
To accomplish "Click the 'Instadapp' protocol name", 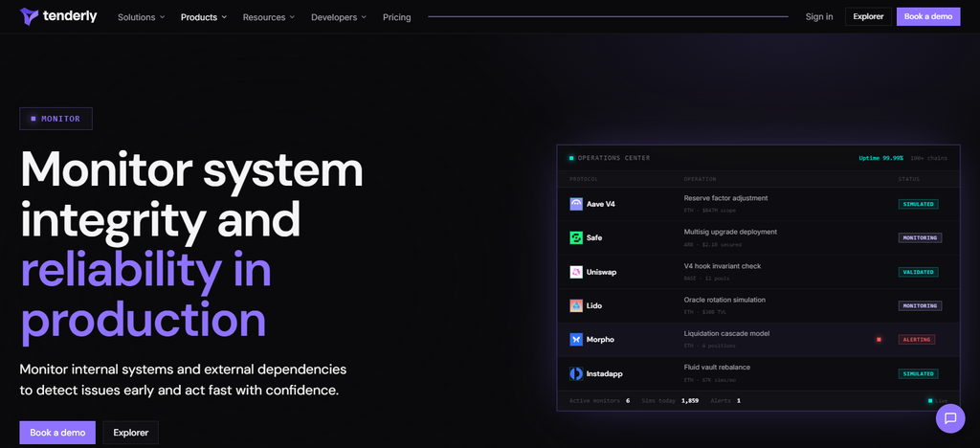I will [605, 373].
